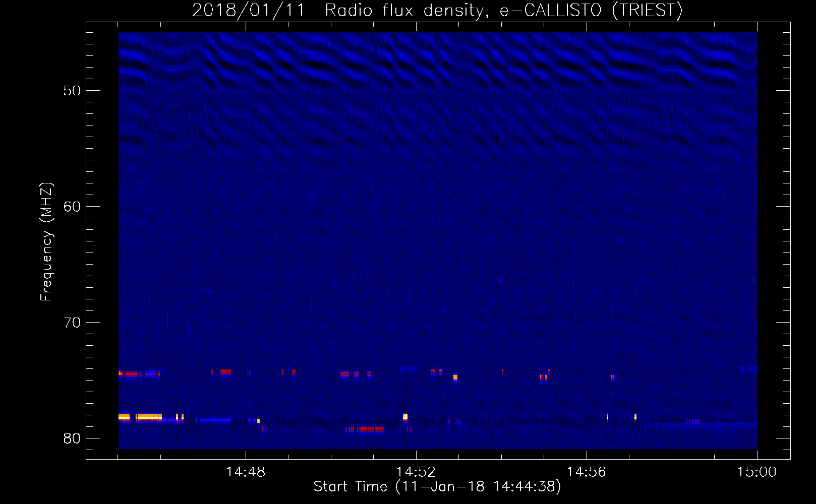The width and height of the screenshot is (816, 504).
Task: Click the 14:56 time tick label
Action: click(587, 472)
